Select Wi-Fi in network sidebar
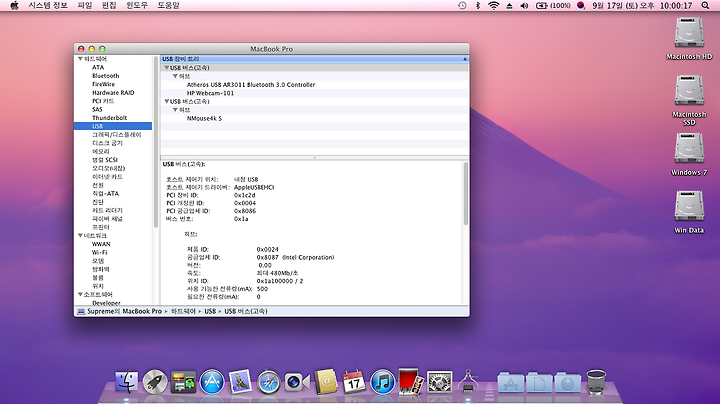The width and height of the screenshot is (720, 404). pos(99,252)
